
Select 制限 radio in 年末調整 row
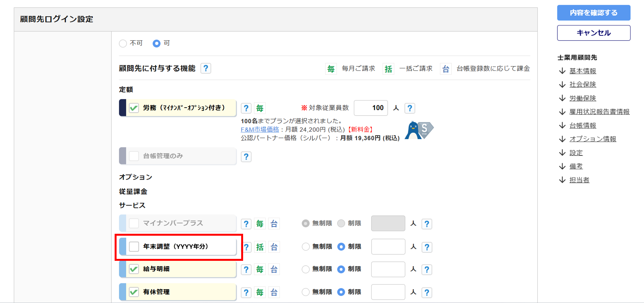point(341,247)
